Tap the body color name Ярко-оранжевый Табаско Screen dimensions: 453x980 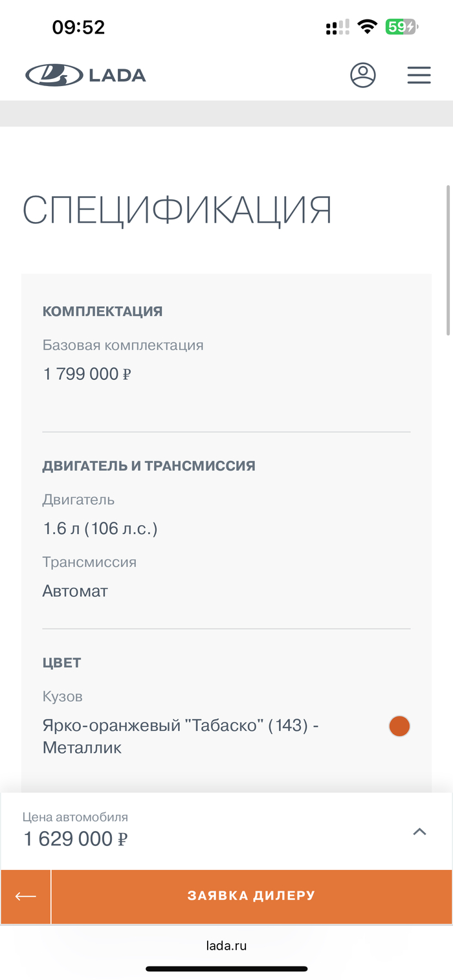tap(181, 736)
